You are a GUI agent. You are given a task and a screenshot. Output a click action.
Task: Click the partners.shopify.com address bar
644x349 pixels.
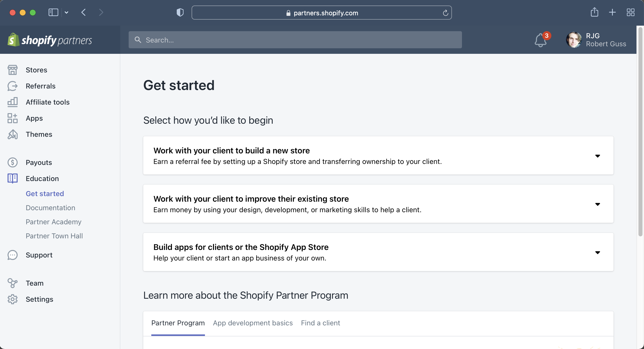point(321,13)
